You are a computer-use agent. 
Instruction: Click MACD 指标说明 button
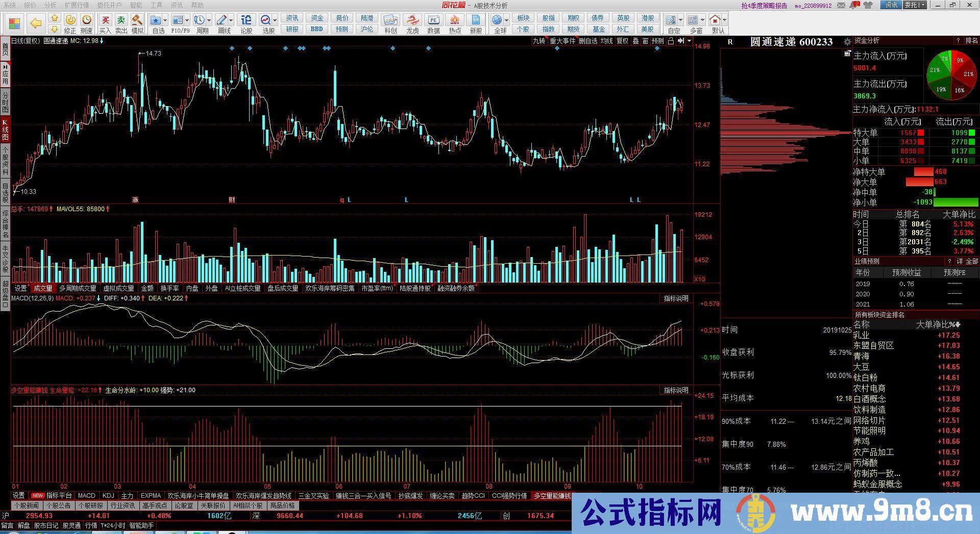pyautogui.click(x=676, y=298)
